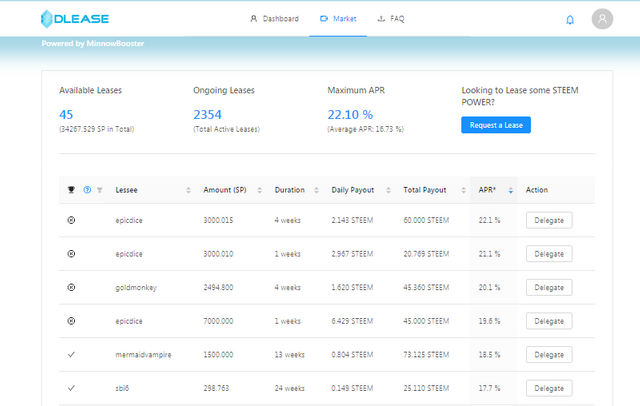The height and width of the screenshot is (406, 640).
Task: Click the 73.125 STEEM total payout
Action: point(426,355)
